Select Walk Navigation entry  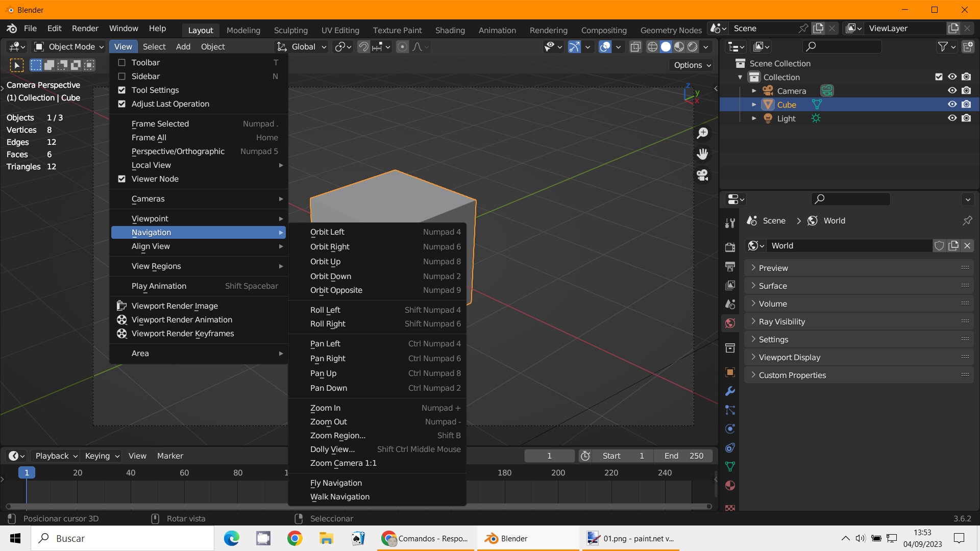click(x=339, y=497)
